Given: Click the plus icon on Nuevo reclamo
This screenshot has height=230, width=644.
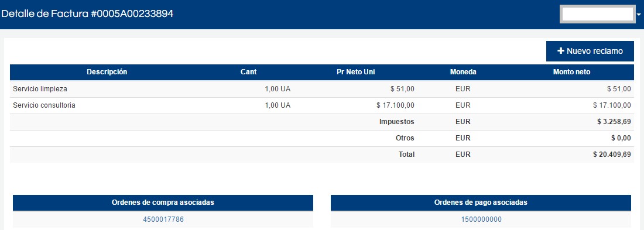Looking at the screenshot, I should pos(561,52).
